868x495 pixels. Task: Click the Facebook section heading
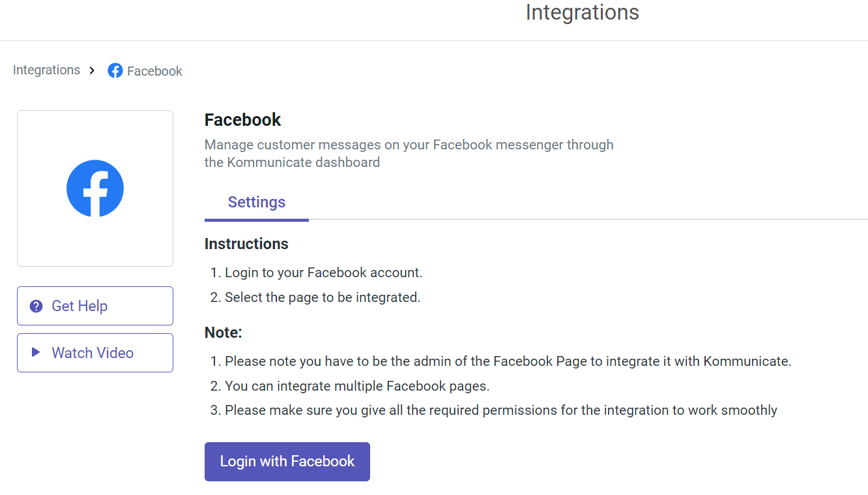(x=242, y=120)
